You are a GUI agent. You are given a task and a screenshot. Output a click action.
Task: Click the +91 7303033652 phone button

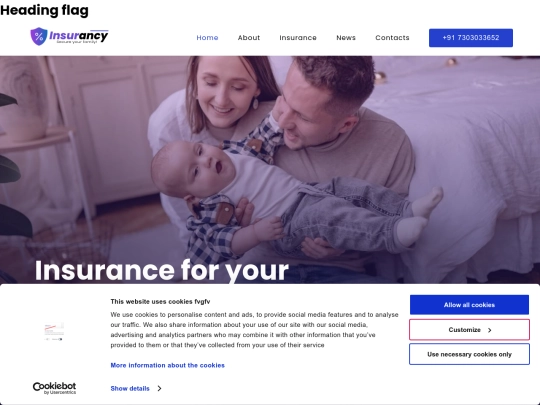(471, 38)
